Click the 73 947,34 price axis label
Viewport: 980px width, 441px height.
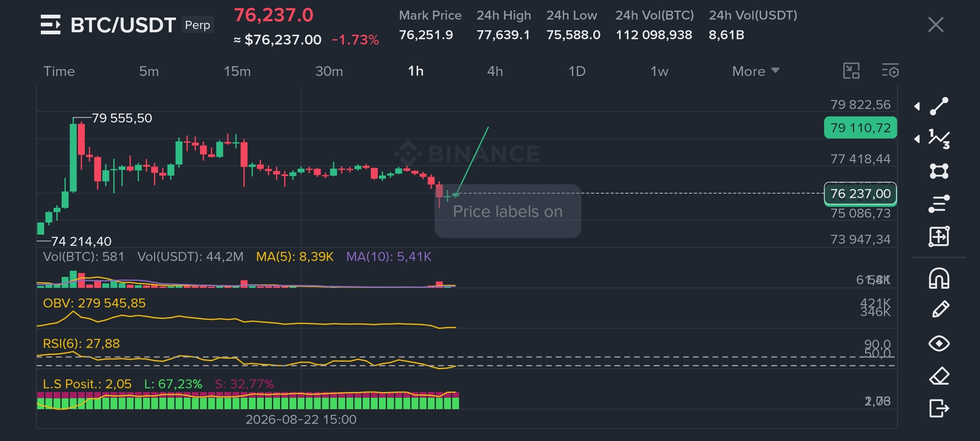pos(860,239)
